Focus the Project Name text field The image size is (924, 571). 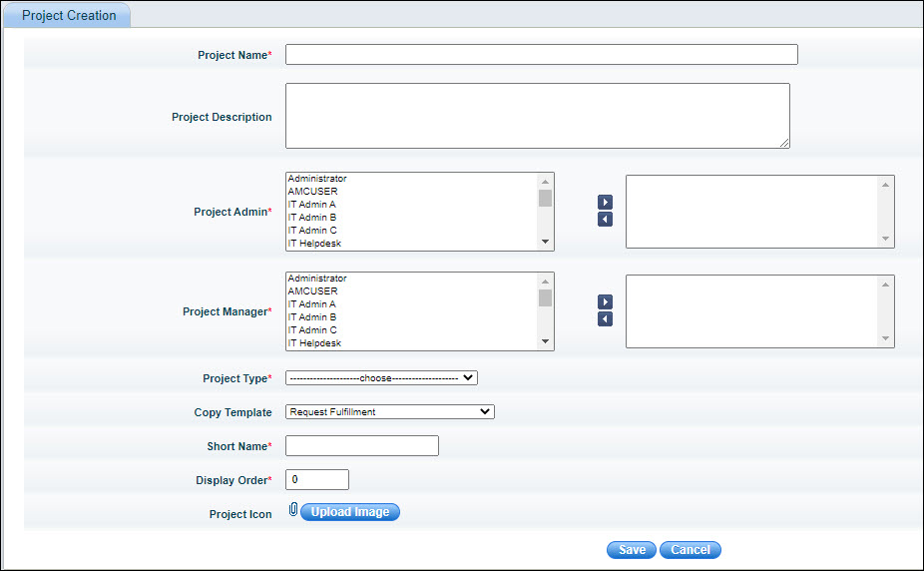pyautogui.click(x=541, y=55)
